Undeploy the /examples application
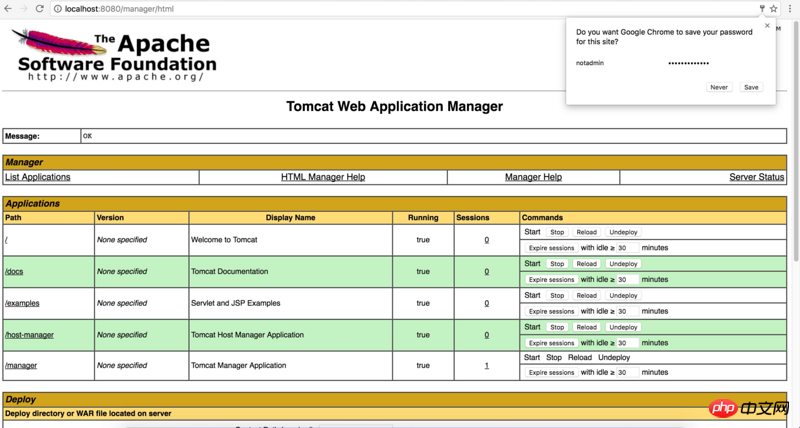800x428 pixels. point(623,295)
